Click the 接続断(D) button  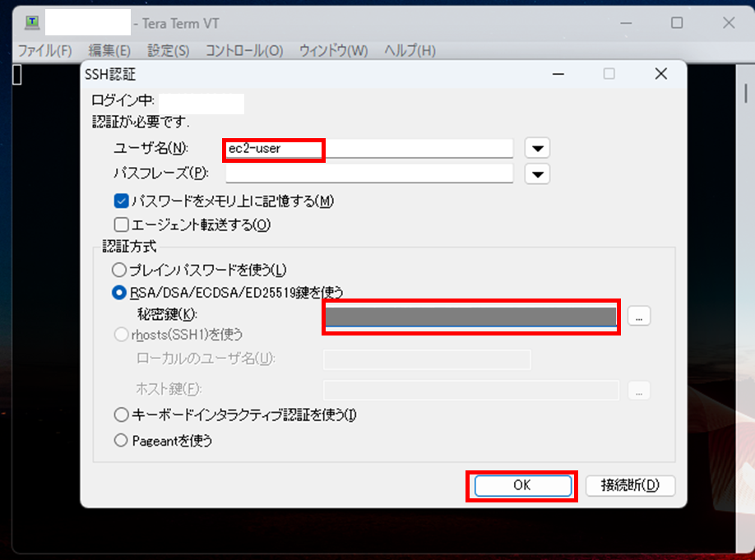[630, 485]
